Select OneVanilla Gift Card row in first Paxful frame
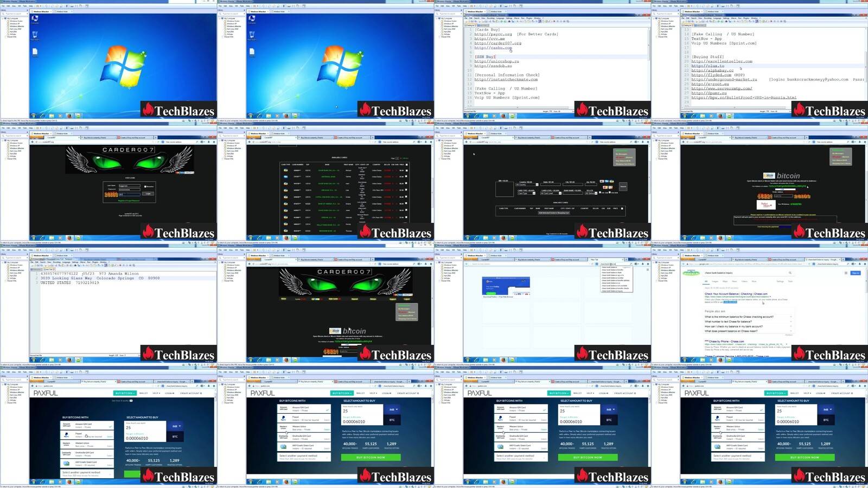Viewport: 868px width, 488px height. (x=87, y=454)
